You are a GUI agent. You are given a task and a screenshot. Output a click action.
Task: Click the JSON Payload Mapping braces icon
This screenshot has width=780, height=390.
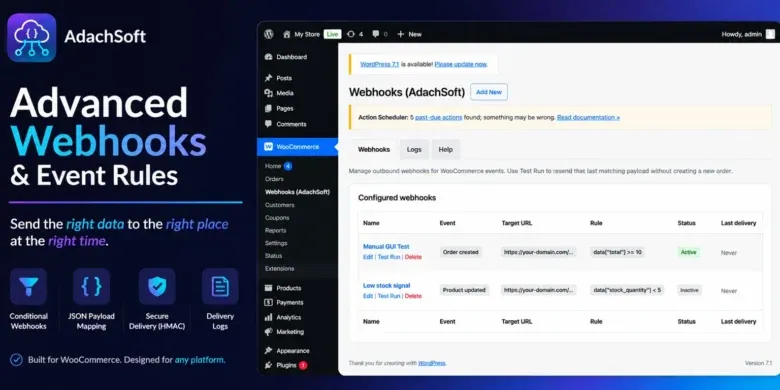tap(92, 287)
